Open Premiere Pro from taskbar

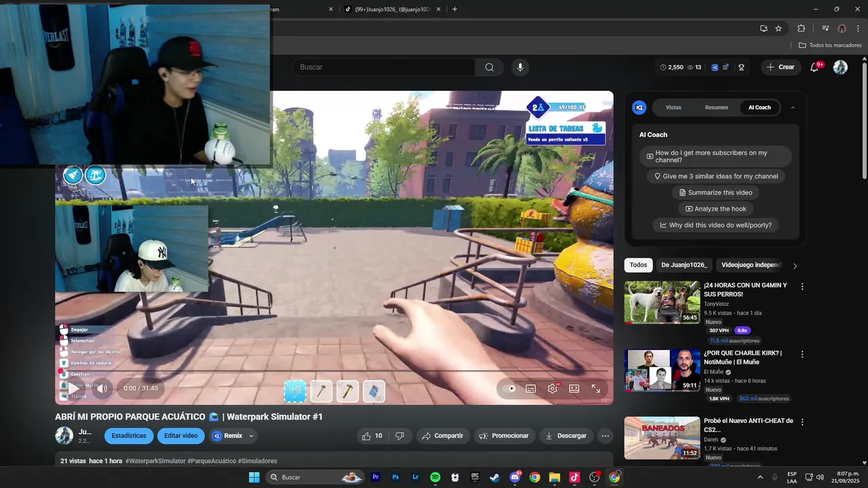click(376, 477)
